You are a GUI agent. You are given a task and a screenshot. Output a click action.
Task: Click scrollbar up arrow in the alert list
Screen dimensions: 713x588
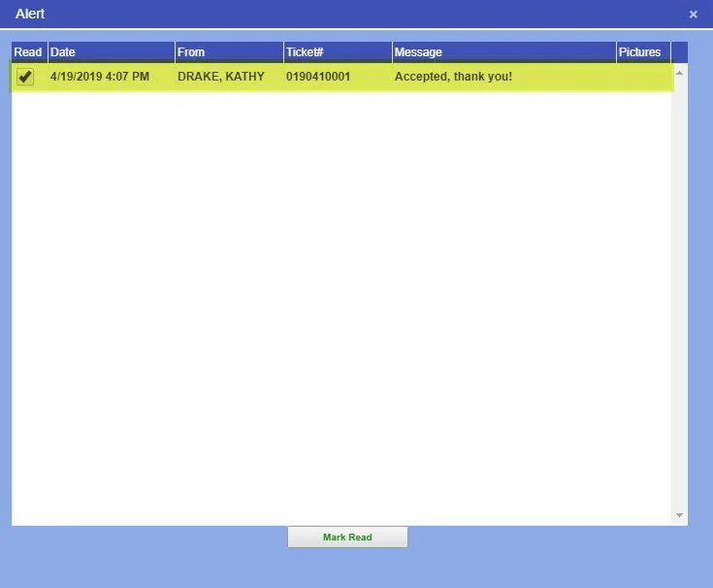click(679, 73)
